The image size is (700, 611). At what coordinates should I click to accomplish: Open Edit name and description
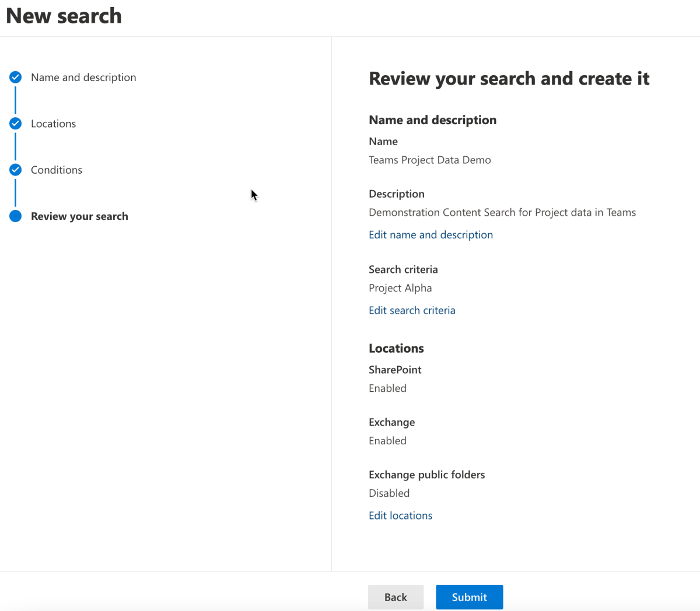tap(430, 234)
